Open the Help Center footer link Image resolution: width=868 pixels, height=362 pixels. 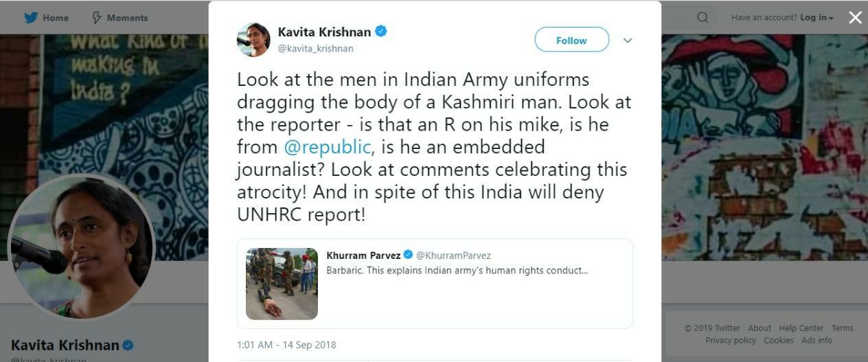tap(801, 328)
